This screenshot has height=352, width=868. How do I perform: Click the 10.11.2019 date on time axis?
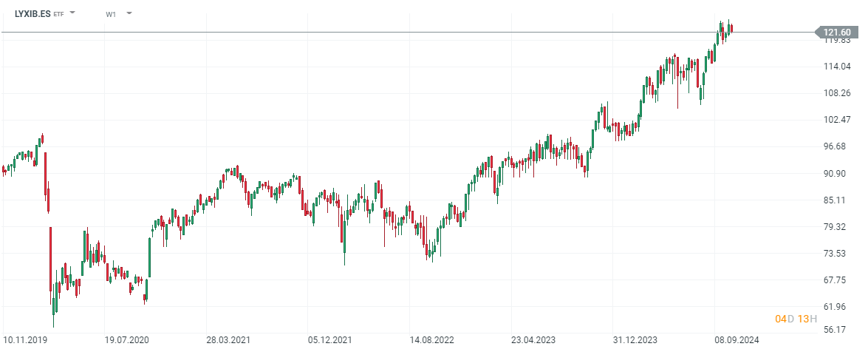(x=24, y=341)
